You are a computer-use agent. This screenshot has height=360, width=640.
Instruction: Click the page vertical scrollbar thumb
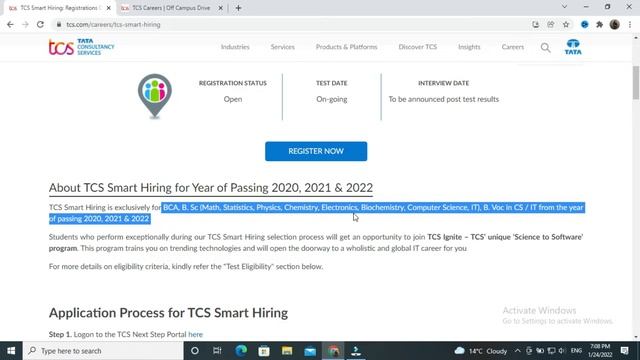pos(636,82)
